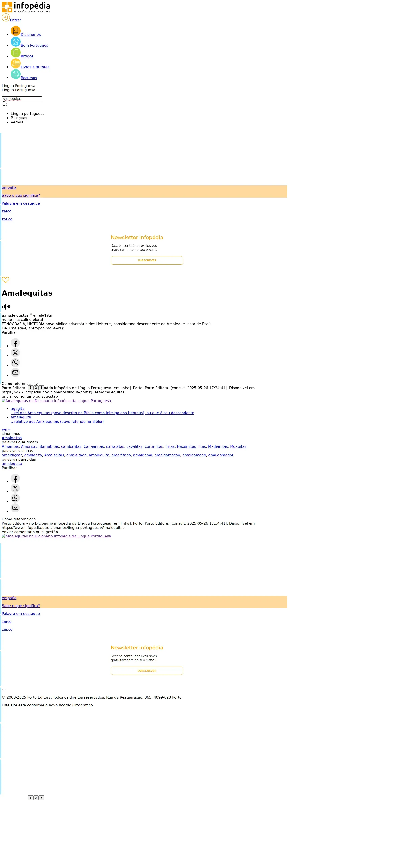
Task: Share by email from the icons under the etymology
Action: click(x=15, y=372)
